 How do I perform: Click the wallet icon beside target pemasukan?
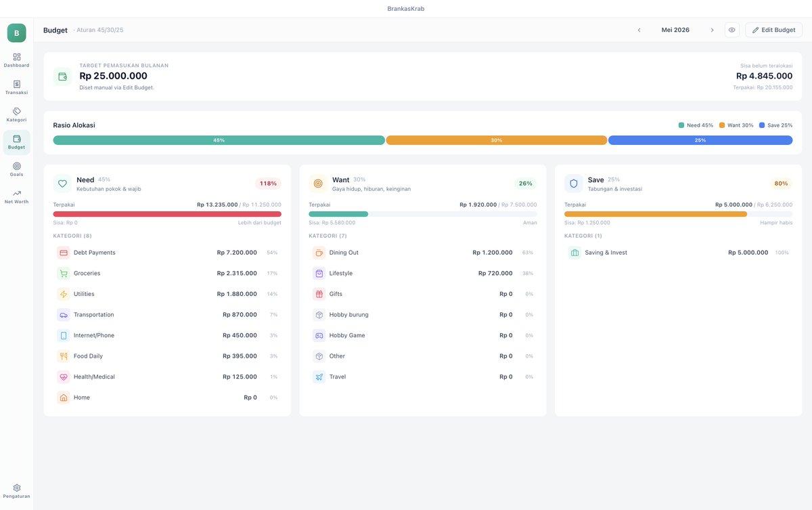(62, 77)
